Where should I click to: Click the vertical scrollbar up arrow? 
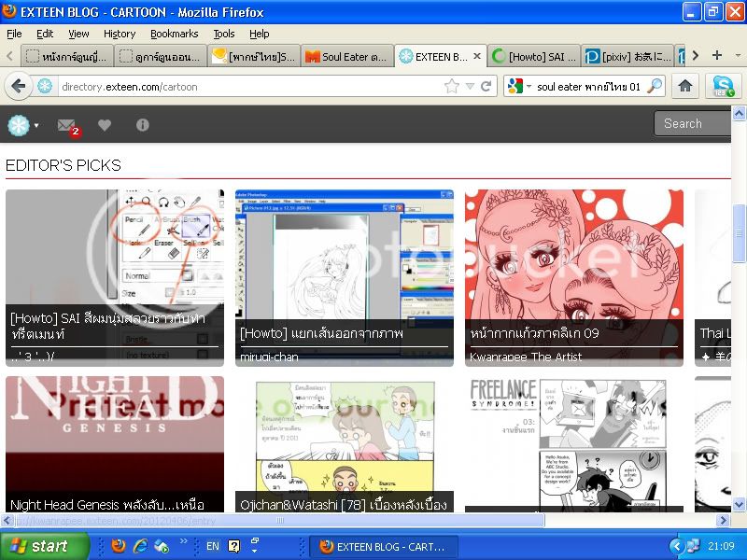click(x=739, y=113)
